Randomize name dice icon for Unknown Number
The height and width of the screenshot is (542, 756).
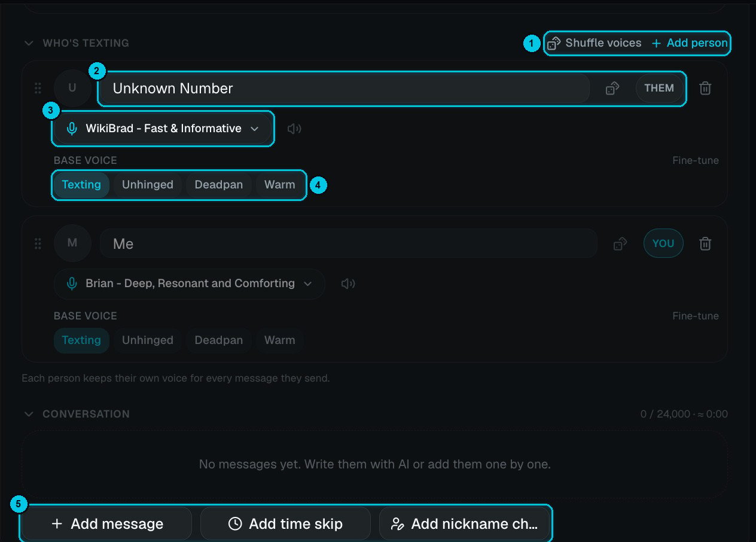(612, 88)
